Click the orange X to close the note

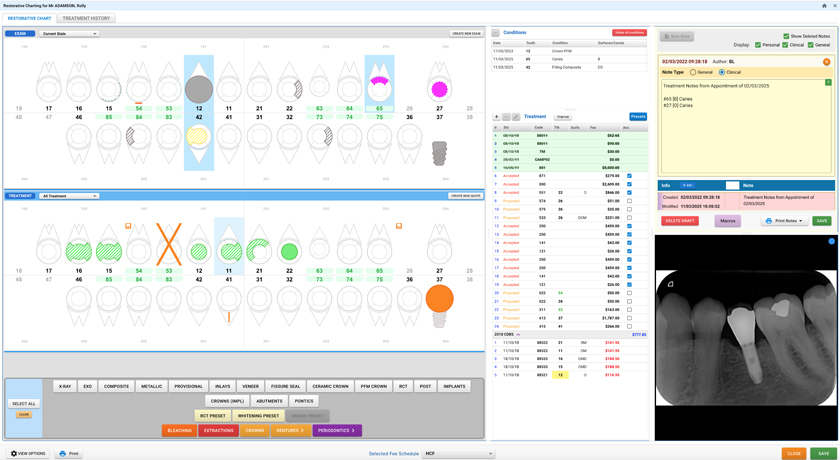tap(827, 62)
